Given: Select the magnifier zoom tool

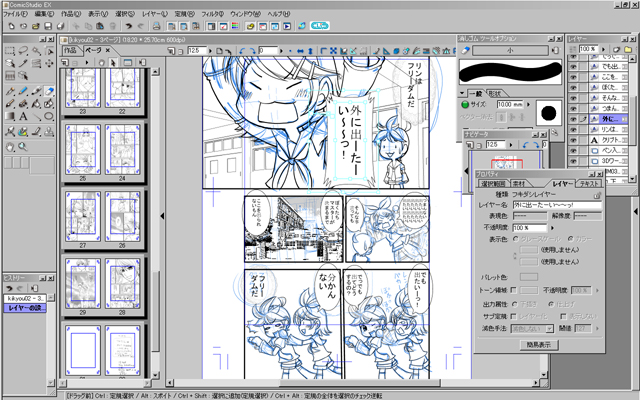Looking at the screenshot, I should (23, 147).
